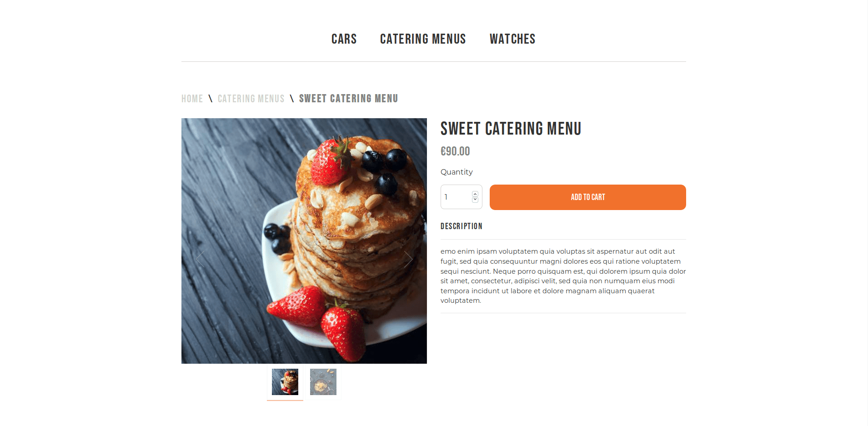Image resolution: width=868 pixels, height=426 pixels.
Task: Decrease quantity with the down arrow
Action: tap(475, 200)
